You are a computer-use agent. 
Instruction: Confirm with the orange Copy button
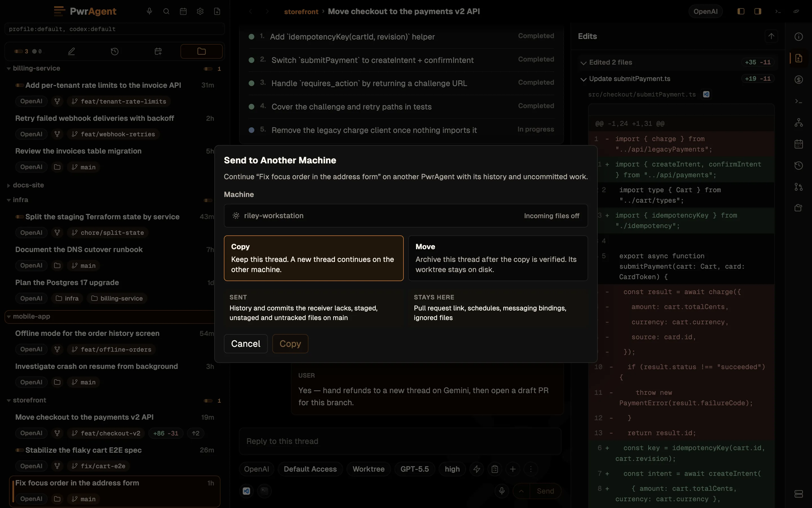(290, 344)
